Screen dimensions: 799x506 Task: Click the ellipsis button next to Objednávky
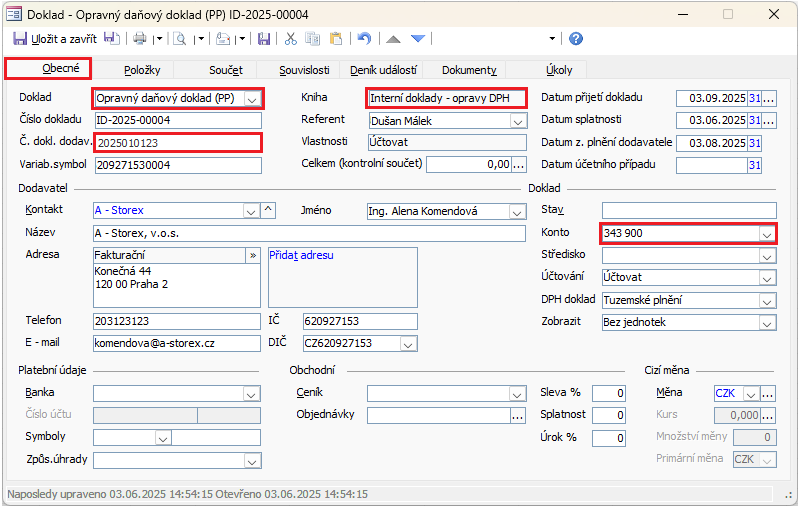click(x=518, y=416)
